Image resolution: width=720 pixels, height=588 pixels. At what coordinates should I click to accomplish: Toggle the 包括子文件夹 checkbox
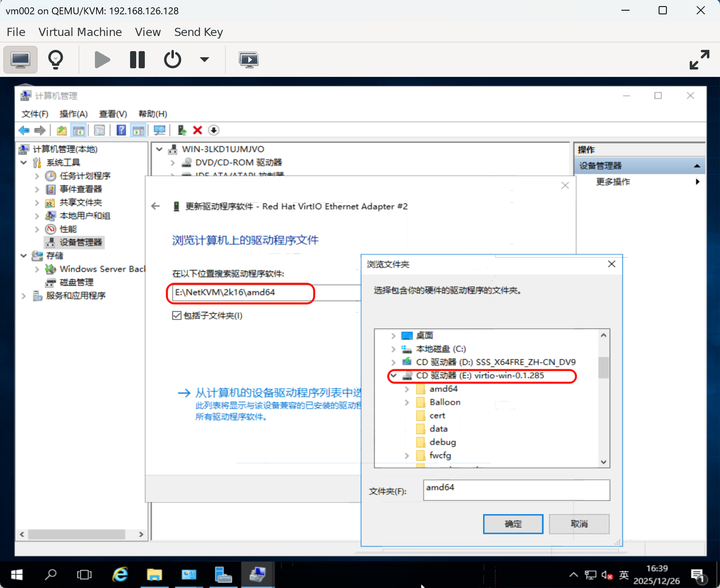click(x=177, y=316)
